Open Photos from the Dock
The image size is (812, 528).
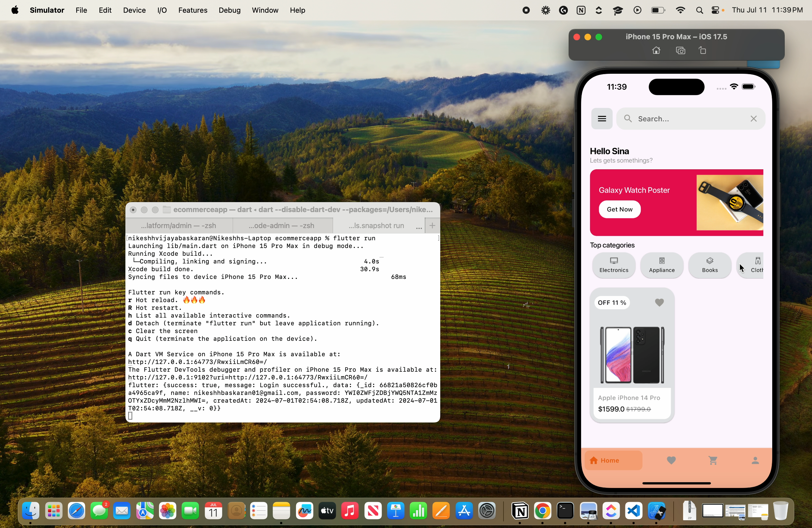pos(168,511)
